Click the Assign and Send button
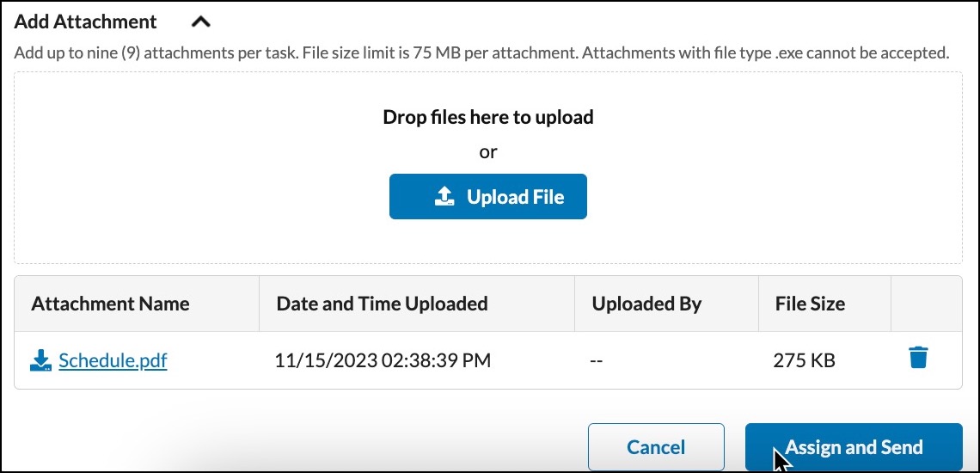Image resolution: width=980 pixels, height=473 pixels. (x=854, y=446)
